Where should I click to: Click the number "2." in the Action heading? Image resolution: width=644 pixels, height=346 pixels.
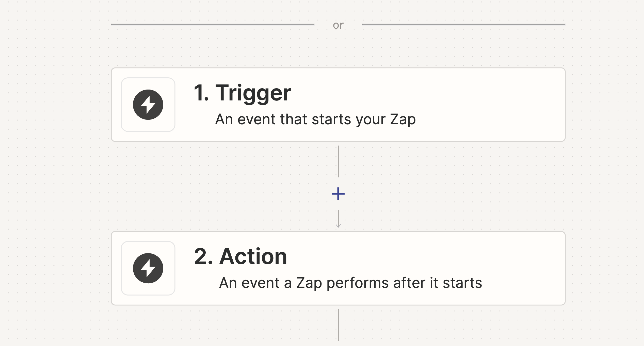click(203, 256)
